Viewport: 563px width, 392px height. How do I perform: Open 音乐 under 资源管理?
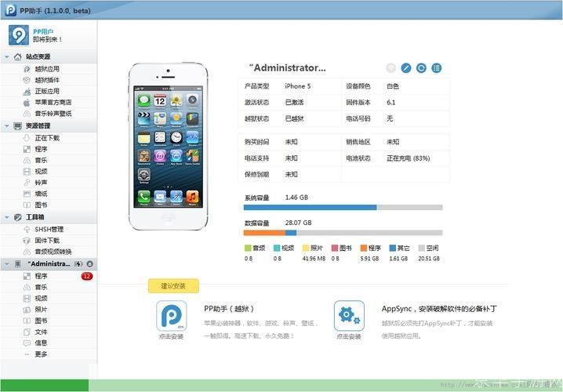click(41, 160)
